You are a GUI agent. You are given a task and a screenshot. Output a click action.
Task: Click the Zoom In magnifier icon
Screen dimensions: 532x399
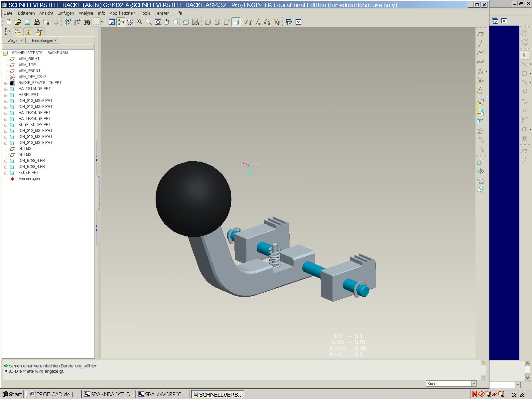pyautogui.click(x=140, y=22)
